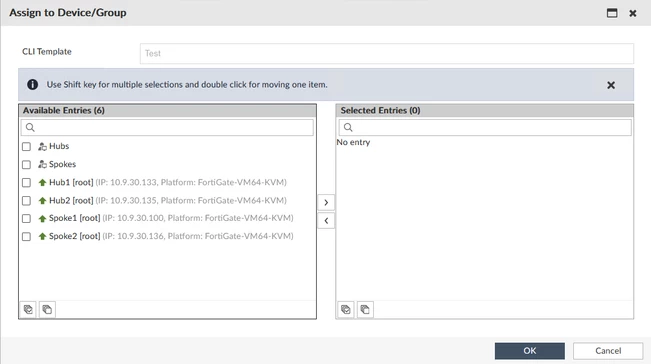This screenshot has width=651, height=364.
Task: Move selected entries right with the arrow button
Action: (326, 203)
